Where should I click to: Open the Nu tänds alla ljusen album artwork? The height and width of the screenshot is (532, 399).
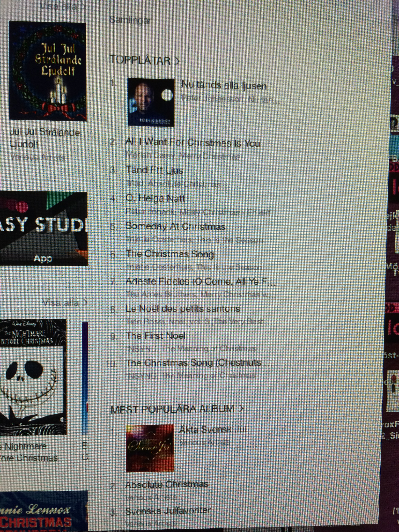pyautogui.click(x=151, y=103)
